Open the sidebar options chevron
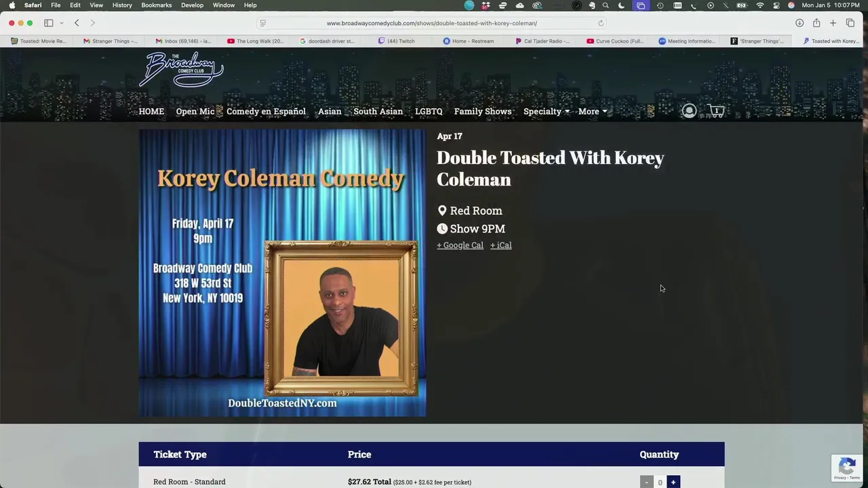 pos(62,23)
